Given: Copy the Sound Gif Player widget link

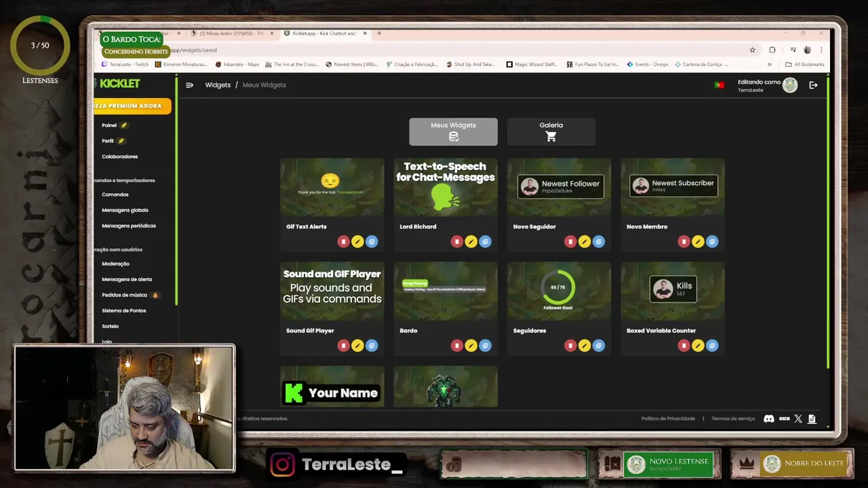Looking at the screenshot, I should pyautogui.click(x=372, y=346).
